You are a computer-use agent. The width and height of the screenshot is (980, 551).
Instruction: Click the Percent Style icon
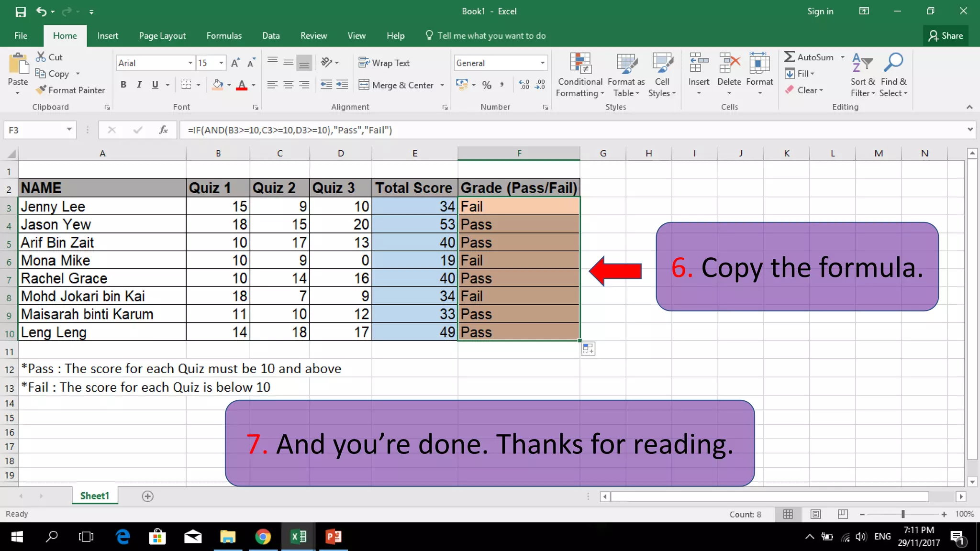point(487,85)
